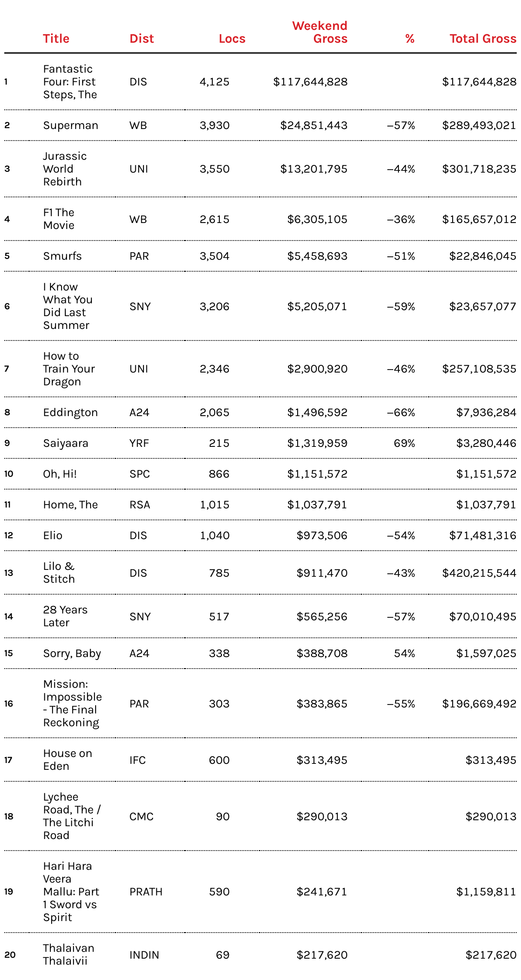Click the Jurassic World Rebirth title
This screenshot has height=980, width=521.
pos(64,169)
